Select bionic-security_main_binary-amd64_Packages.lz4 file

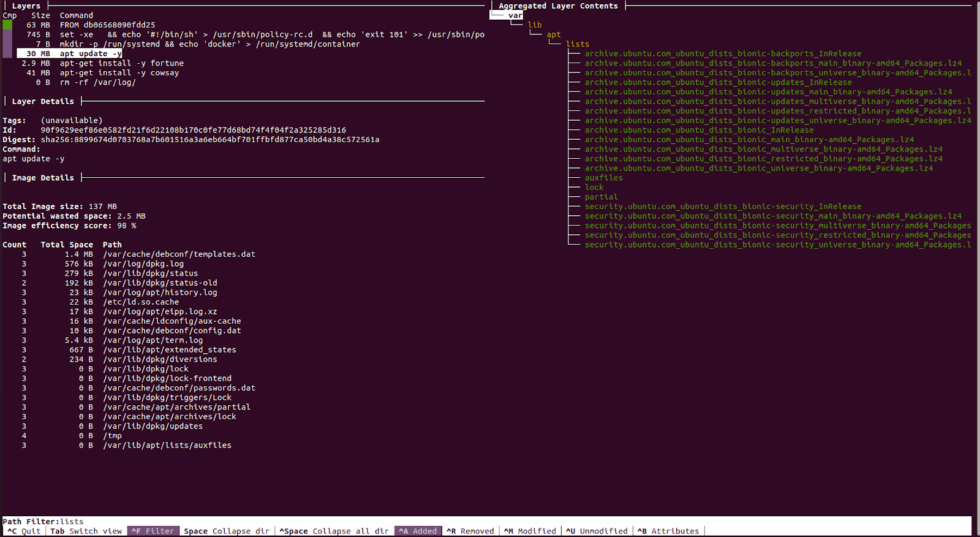tap(773, 216)
